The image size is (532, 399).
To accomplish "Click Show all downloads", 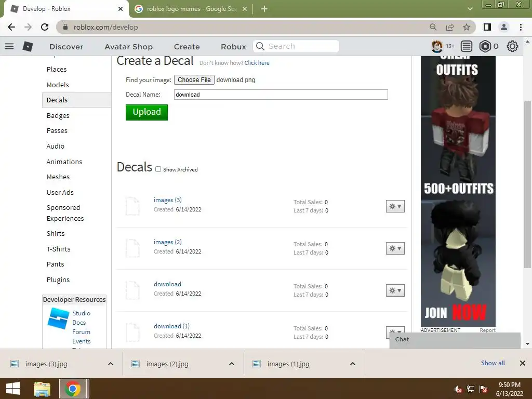I will pyautogui.click(x=493, y=363).
